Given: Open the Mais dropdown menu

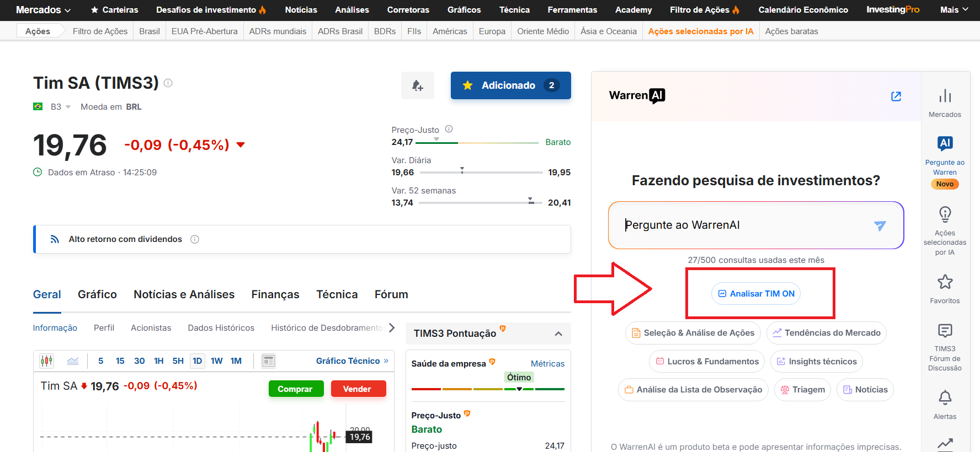Looking at the screenshot, I should point(954,10).
